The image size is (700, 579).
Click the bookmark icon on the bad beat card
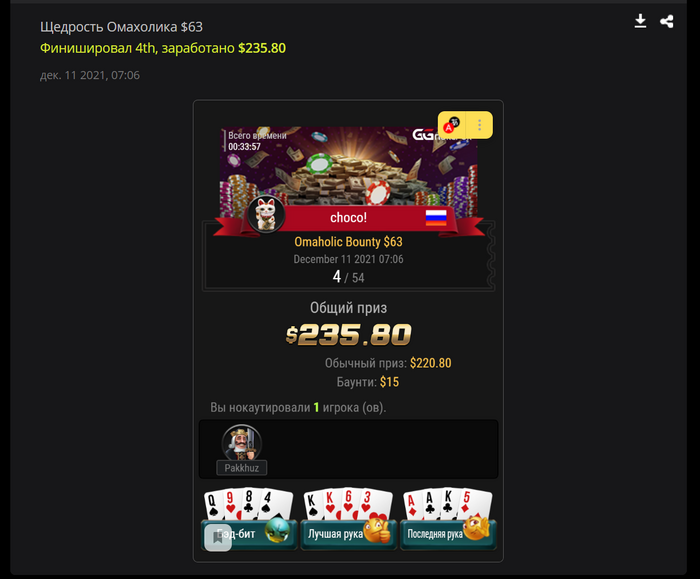[218, 537]
